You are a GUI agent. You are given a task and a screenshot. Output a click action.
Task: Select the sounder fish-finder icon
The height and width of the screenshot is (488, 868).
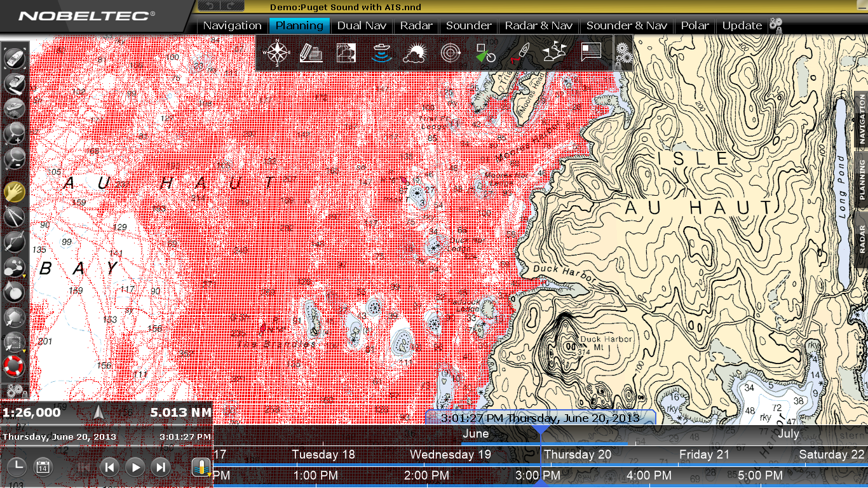[x=381, y=53]
